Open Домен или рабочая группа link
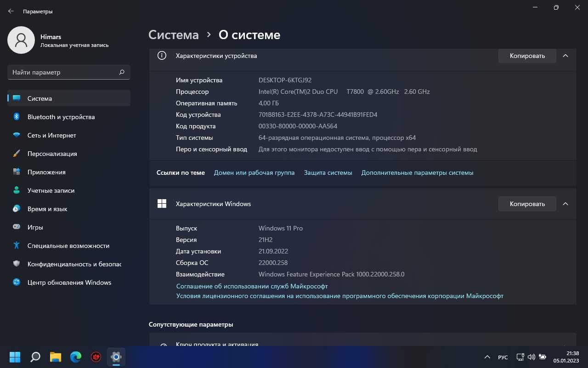The height and width of the screenshot is (368, 588). 254,172
